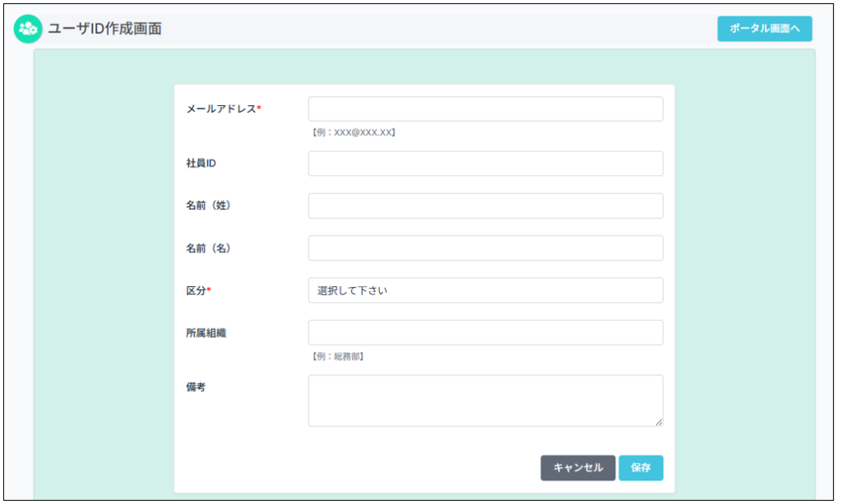Screen dimensions: 842x504
Task: Focus the 社員ID text field
Action: tap(485, 164)
